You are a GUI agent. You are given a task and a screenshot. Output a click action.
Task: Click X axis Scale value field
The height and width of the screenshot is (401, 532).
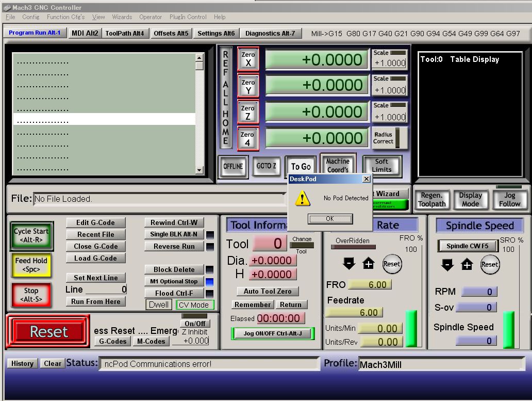390,63
